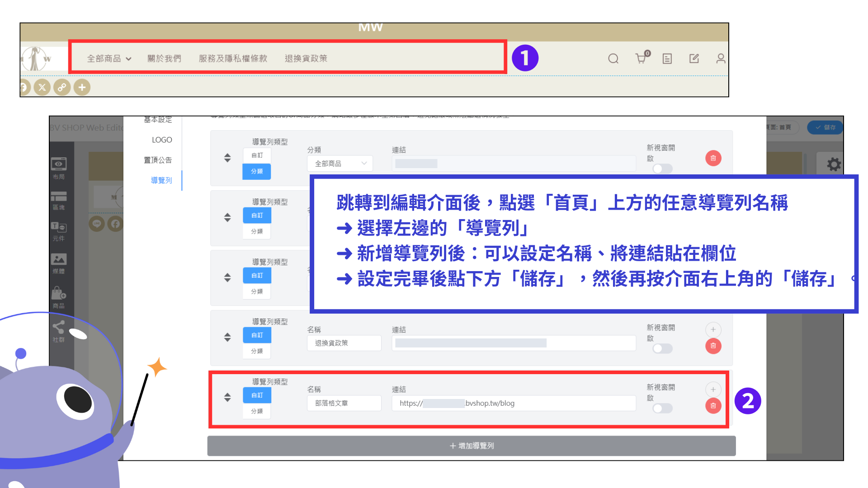Viewport: 868px width, 488px height.
Task: Click the 增加導覽列 button
Action: (472, 446)
